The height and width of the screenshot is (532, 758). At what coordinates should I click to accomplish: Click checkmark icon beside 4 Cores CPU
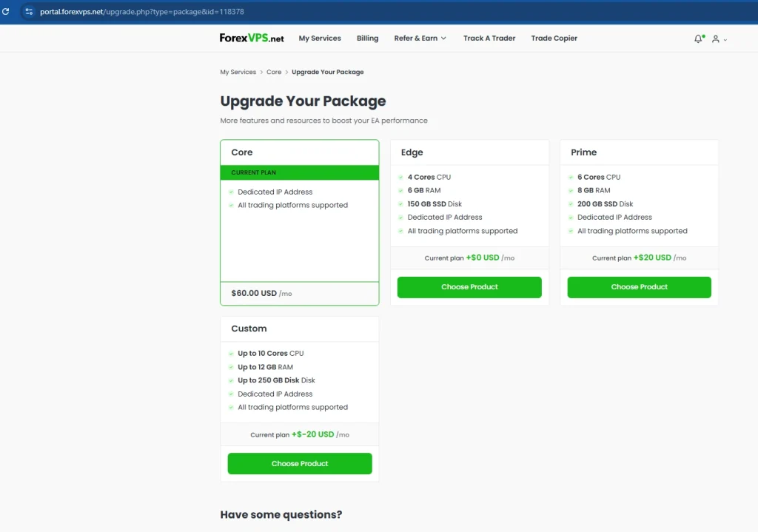(400, 178)
